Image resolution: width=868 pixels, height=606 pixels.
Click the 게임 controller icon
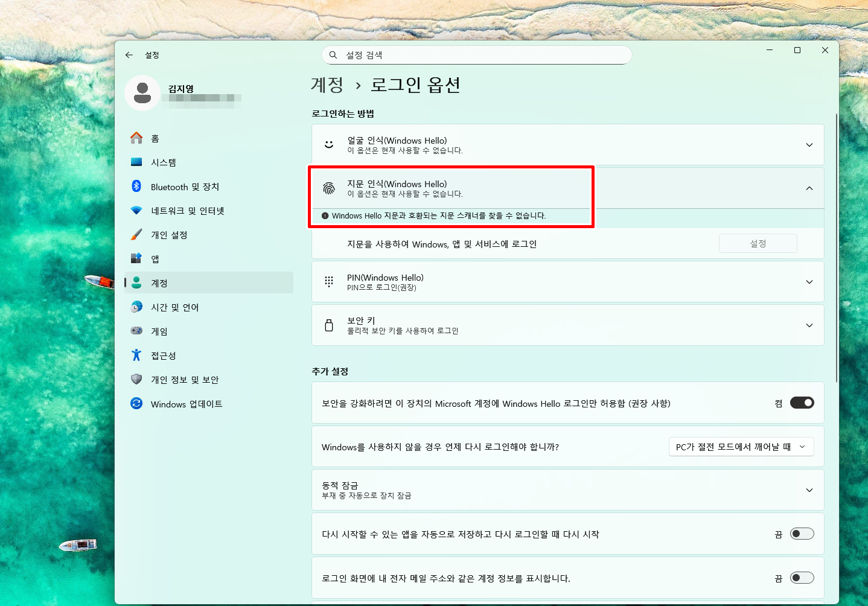tap(137, 331)
